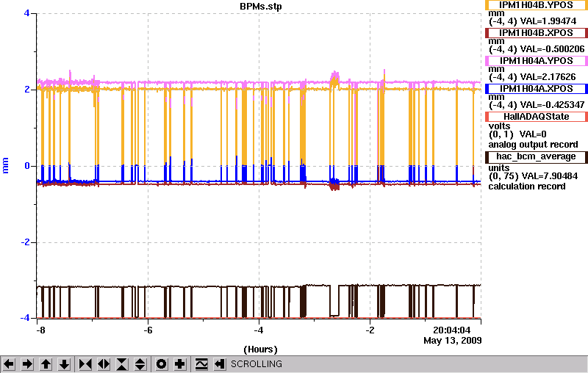Pan the graph right with the right arrow
588x373 pixels.
(27, 364)
